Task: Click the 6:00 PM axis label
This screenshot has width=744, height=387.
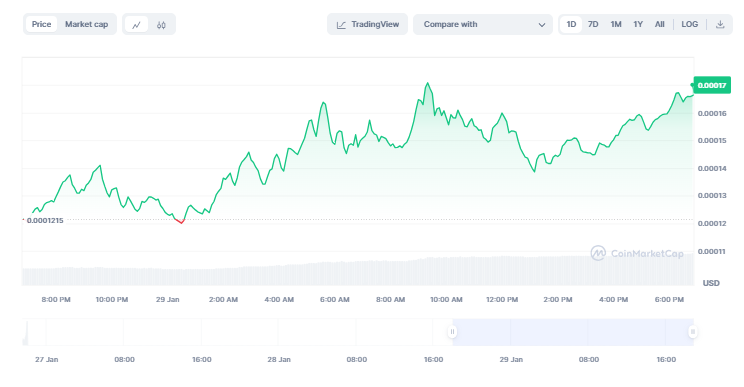Action: 669,300
